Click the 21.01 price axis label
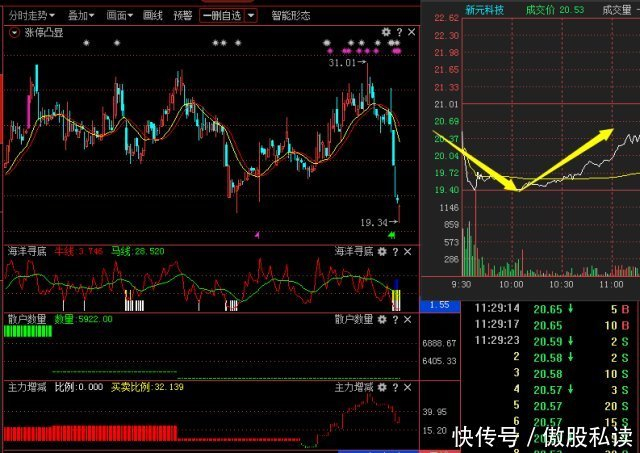 446,104
